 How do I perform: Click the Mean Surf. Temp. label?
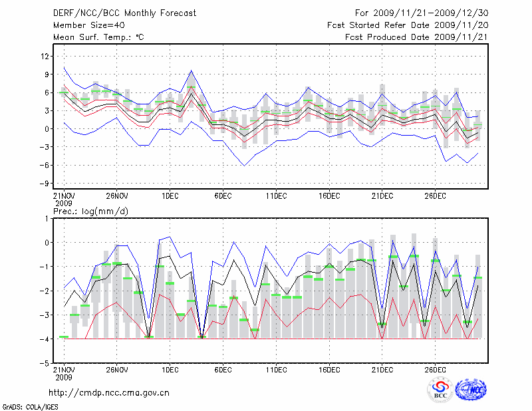click(x=98, y=37)
